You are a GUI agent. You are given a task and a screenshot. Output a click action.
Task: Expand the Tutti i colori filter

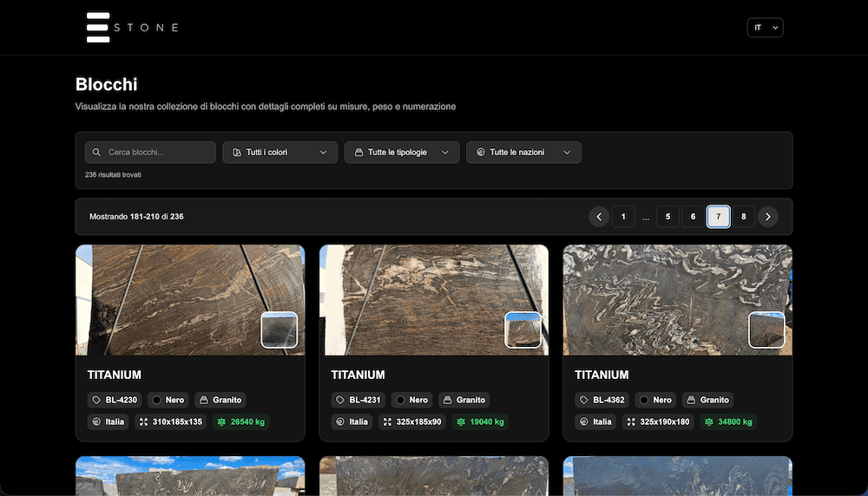point(279,153)
